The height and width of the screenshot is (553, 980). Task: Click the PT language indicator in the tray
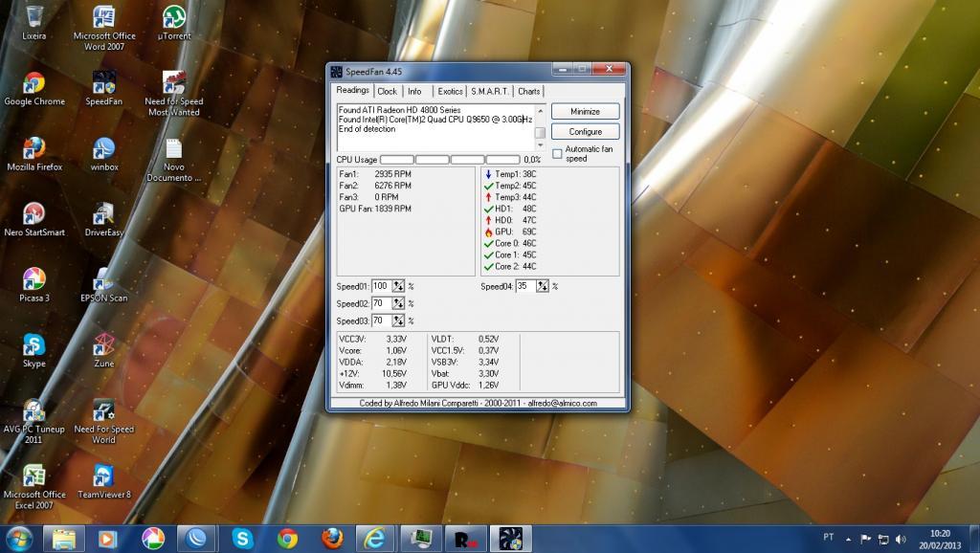pyautogui.click(x=828, y=538)
